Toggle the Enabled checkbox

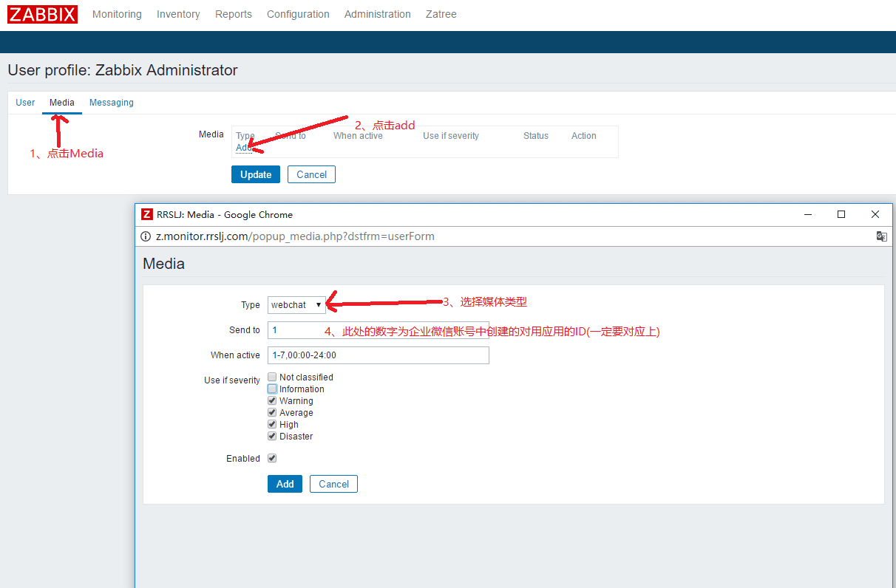point(272,458)
